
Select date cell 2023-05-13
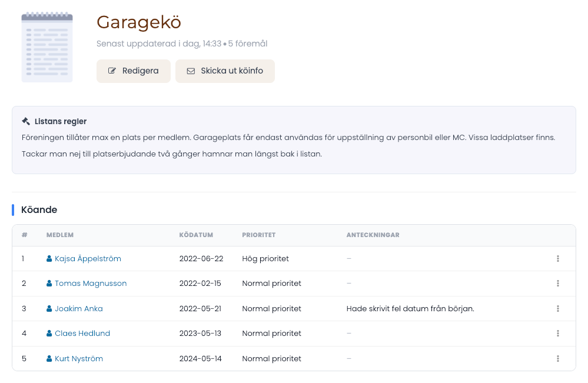point(200,333)
